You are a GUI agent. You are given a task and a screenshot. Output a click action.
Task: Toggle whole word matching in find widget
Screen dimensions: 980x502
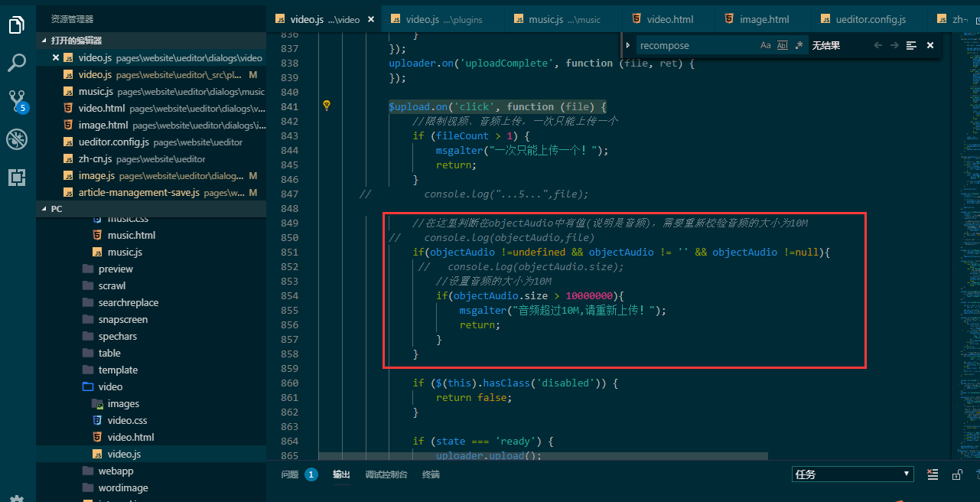pos(782,45)
